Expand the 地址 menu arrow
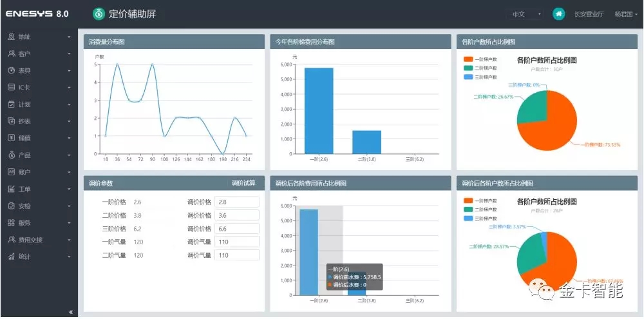The image size is (644, 319). pos(69,37)
